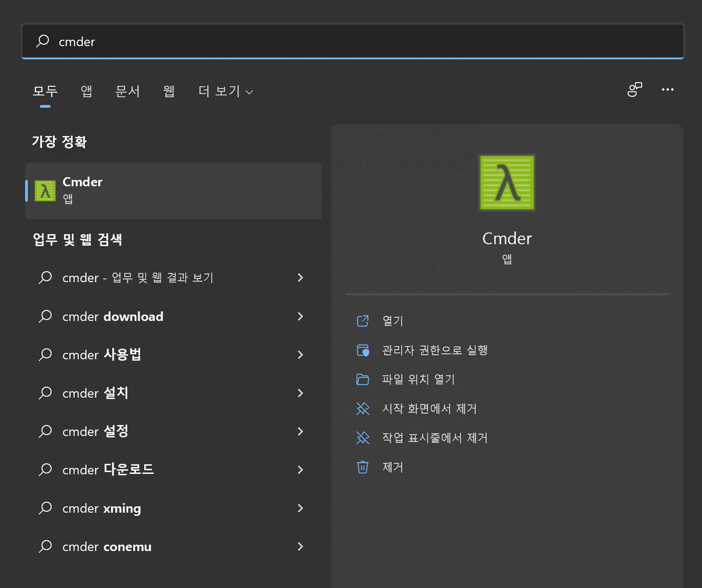Screen dimensions: 702x588
Task: Click search icon beside cmder download
Action: 45,316
